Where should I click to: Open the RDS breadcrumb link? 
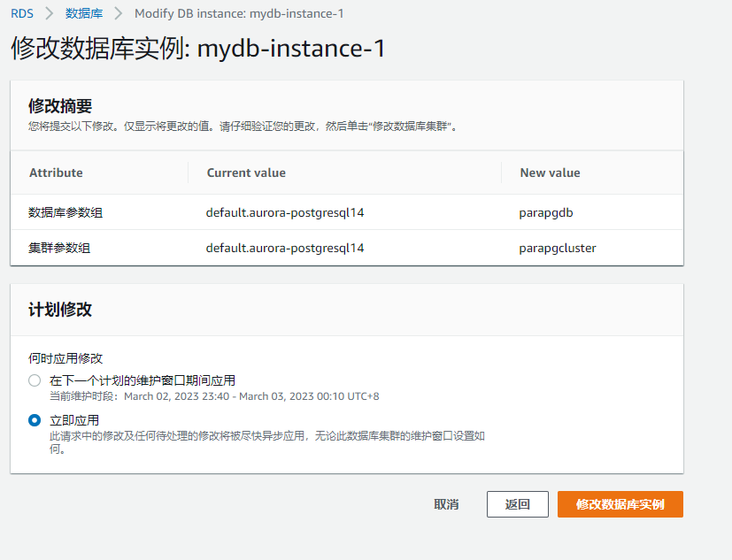pyautogui.click(x=22, y=13)
